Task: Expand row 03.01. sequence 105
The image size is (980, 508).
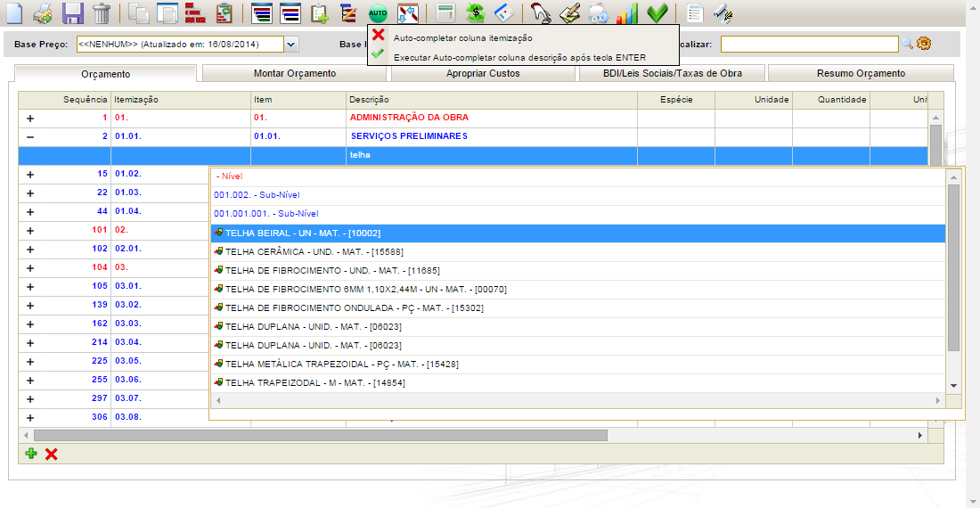Action: (30, 287)
